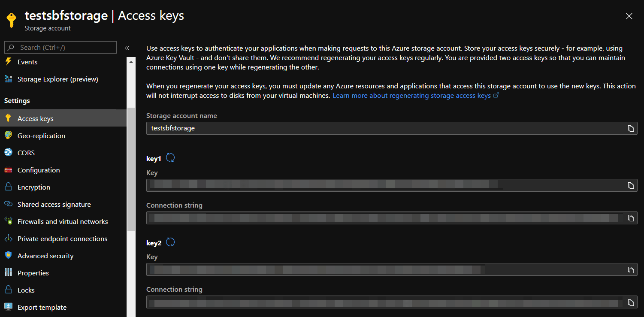Image resolution: width=644 pixels, height=317 pixels.
Task: Click the sidebar scroll up arrow
Action: pyautogui.click(x=131, y=62)
